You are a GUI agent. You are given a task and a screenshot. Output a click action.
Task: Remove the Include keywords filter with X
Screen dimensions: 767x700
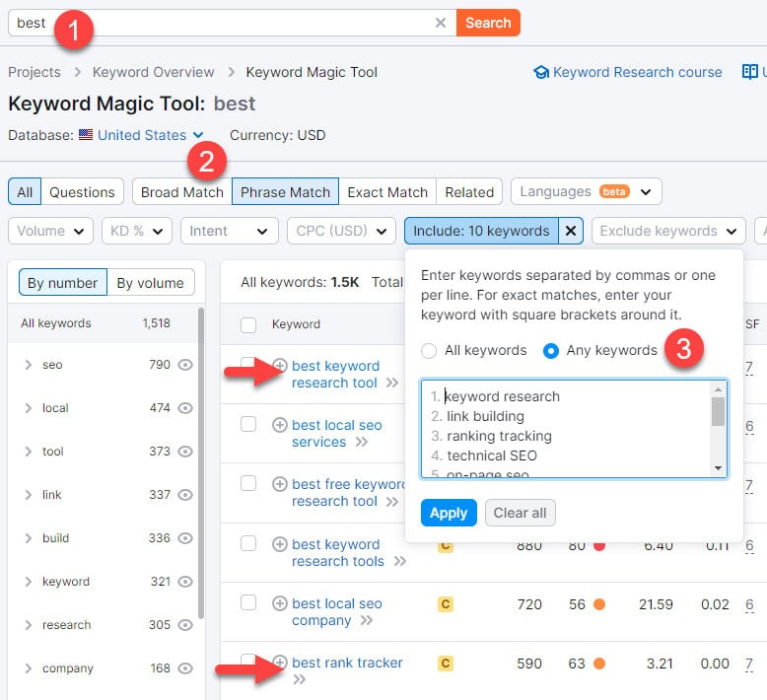click(571, 231)
